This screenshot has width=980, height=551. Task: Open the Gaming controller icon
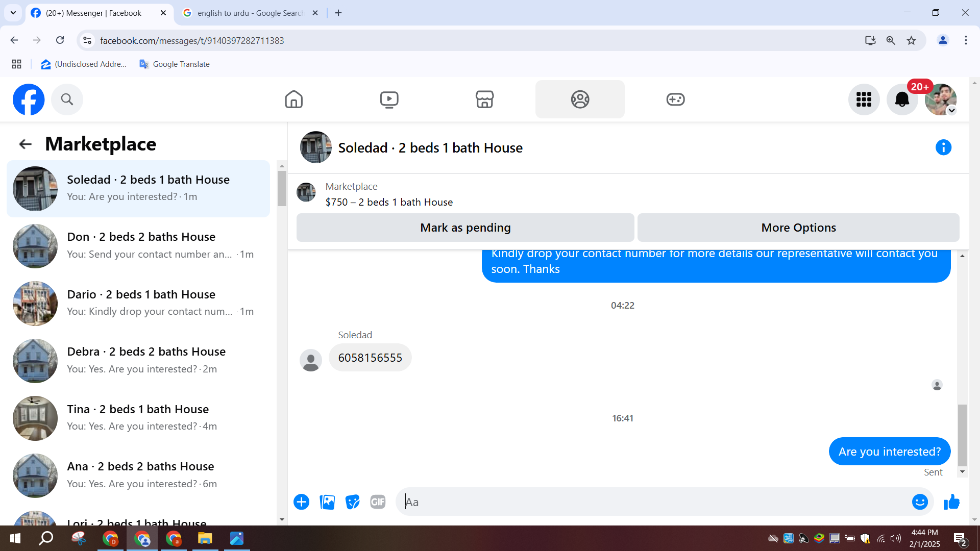point(675,99)
